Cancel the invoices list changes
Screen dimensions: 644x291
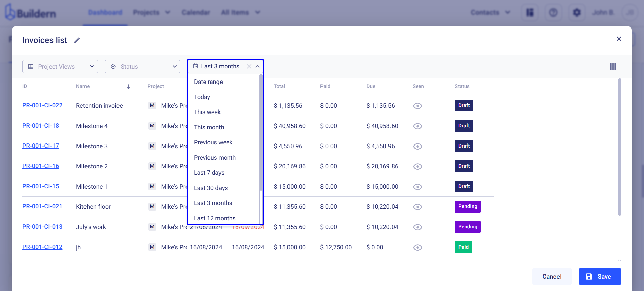tap(552, 277)
